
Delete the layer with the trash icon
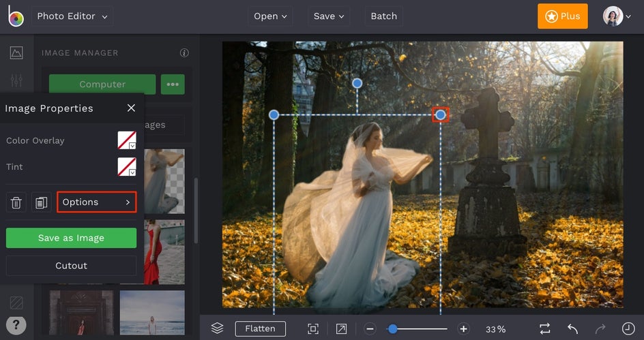(x=16, y=202)
